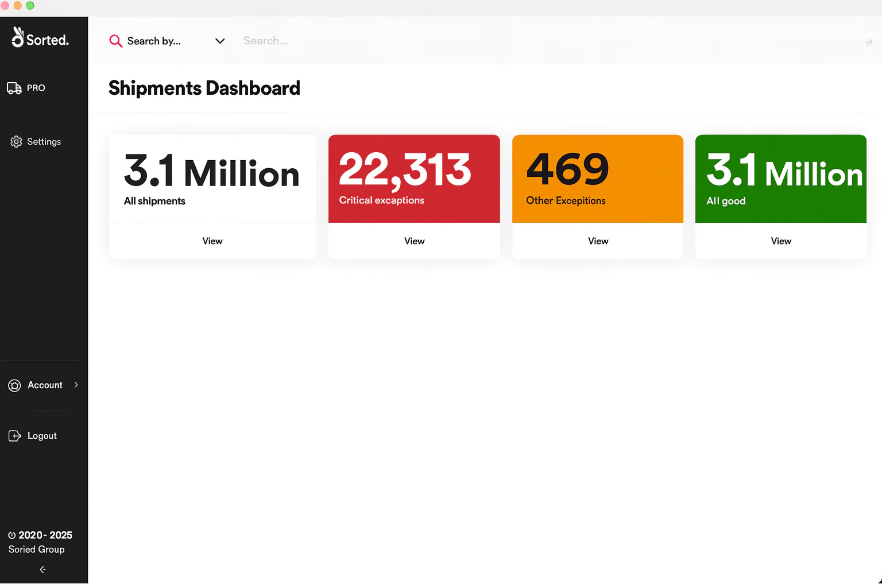Select the orange 469 Other Exceptions tile

[x=598, y=179]
